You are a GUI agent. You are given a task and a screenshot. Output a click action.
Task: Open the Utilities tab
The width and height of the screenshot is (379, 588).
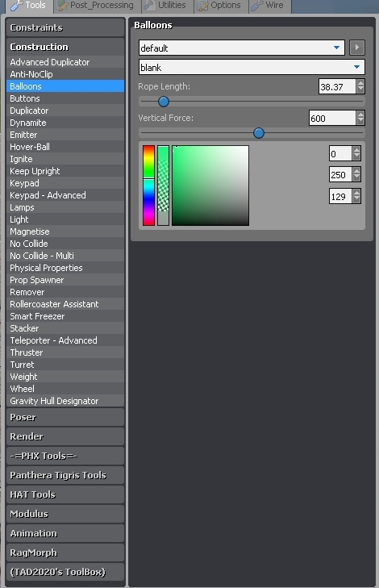coord(167,6)
